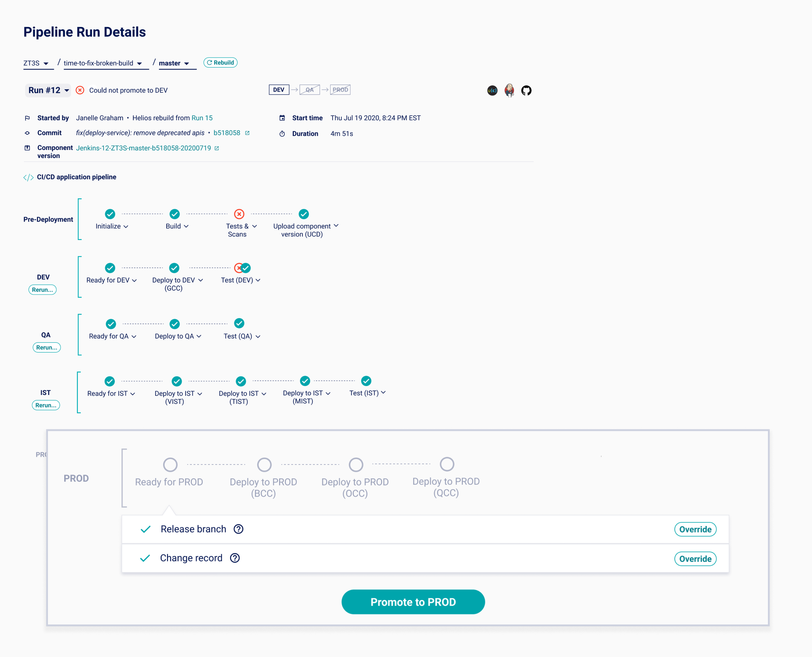Open commit b518058 external link icon

[247, 133]
